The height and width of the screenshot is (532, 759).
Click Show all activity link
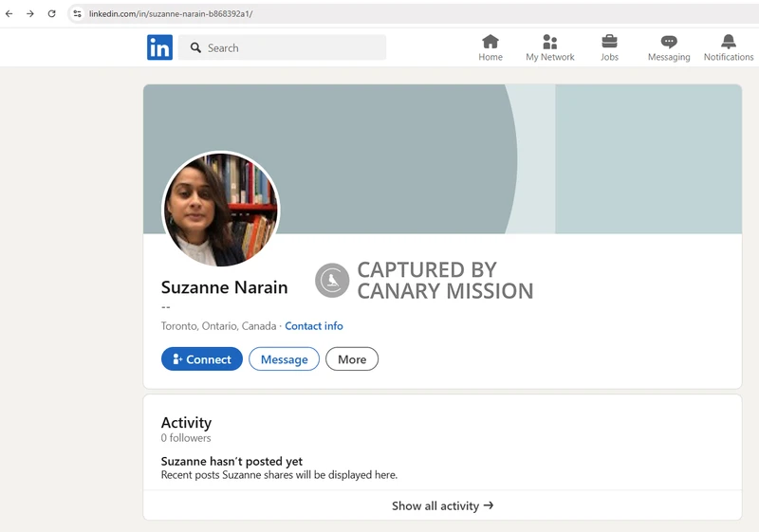tap(442, 505)
